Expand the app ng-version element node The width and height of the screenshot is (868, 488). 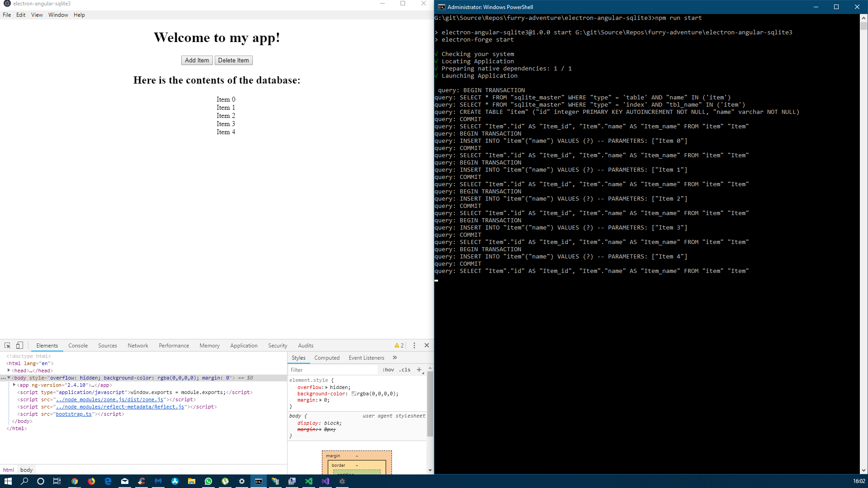[14, 385]
